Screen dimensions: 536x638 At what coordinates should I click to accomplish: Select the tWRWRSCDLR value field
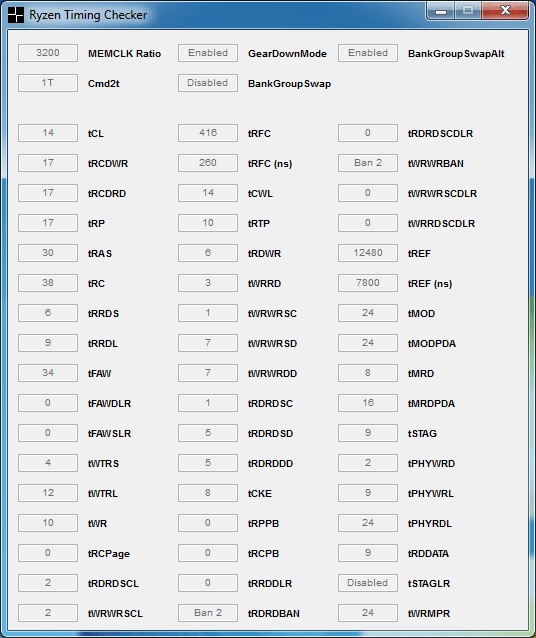[x=368, y=193]
